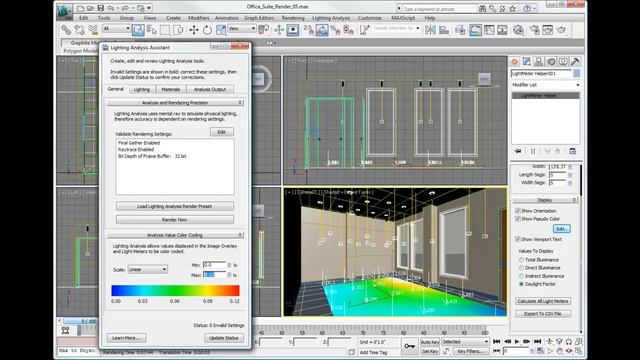Activate the Select Object tool
This screenshot has width=640, height=360.
tap(138, 30)
